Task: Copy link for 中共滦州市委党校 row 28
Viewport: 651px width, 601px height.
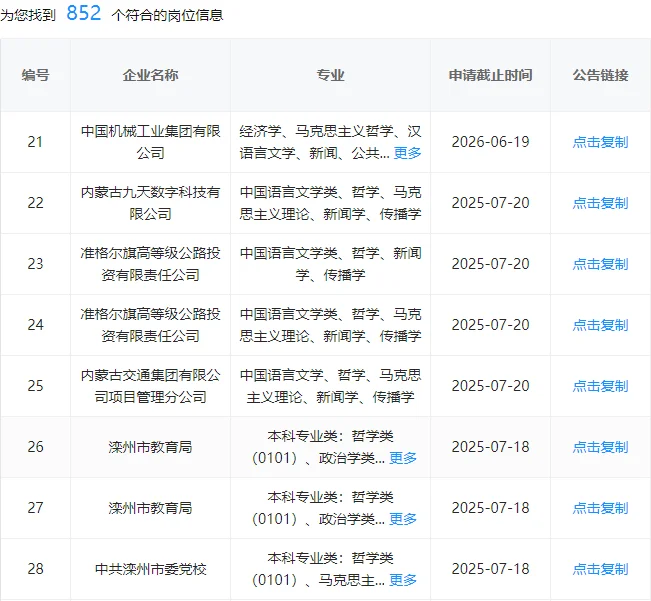Action: (x=600, y=569)
